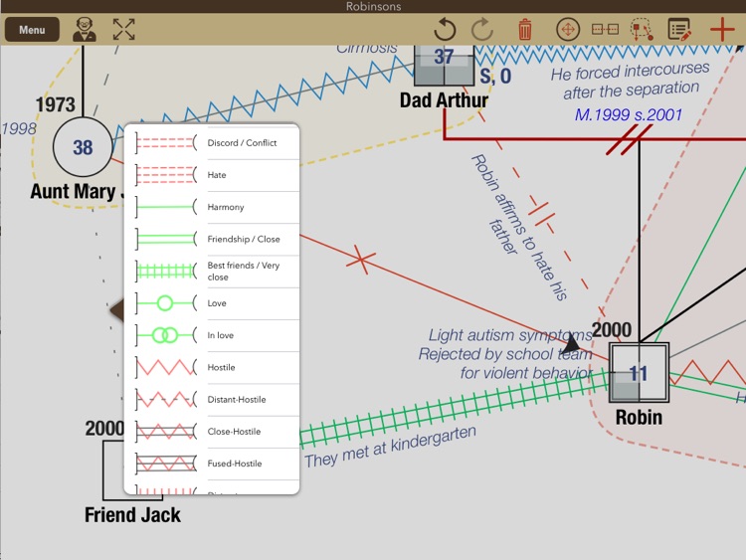Screen dimensions: 746x560
Task: Select Aunt Mary circle node 38
Action: 83,147
